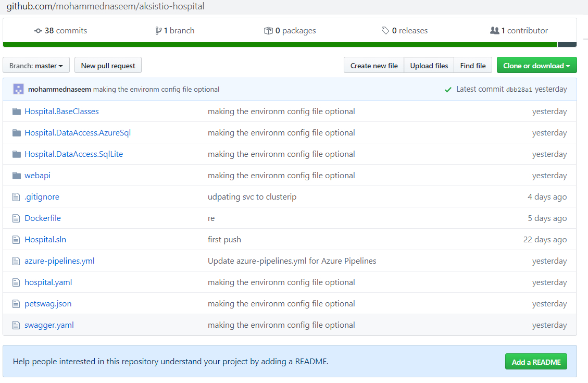This screenshot has height=383, width=588.
Task: View the 1 contributor link
Action: (519, 31)
